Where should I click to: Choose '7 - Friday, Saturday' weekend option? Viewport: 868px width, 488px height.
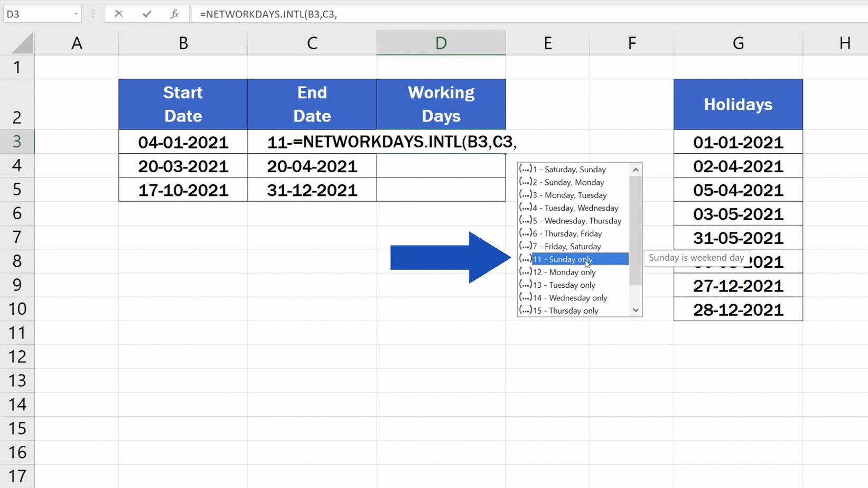tap(567, 246)
